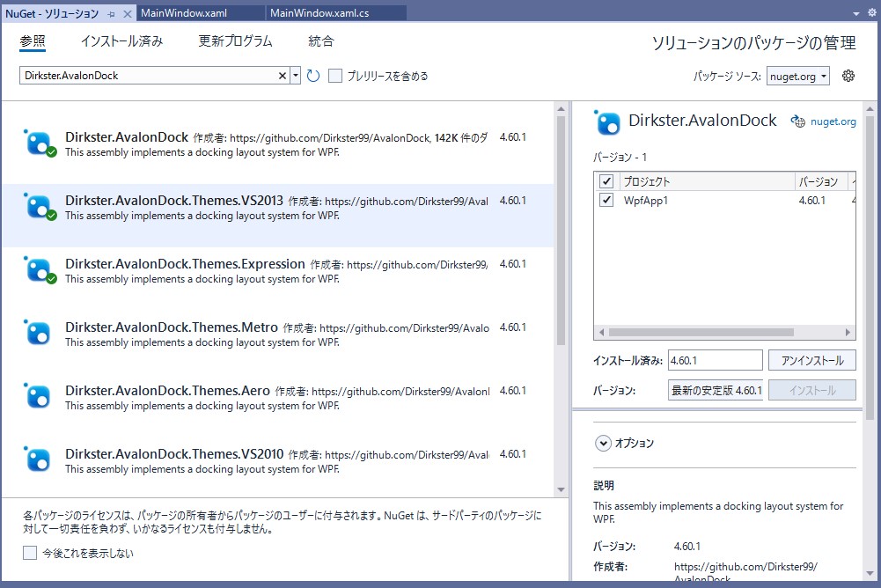Sort by the バージョン column header

821,181
